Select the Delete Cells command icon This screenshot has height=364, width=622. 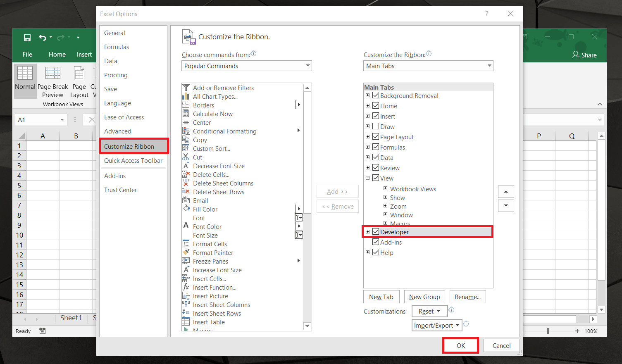(x=186, y=174)
